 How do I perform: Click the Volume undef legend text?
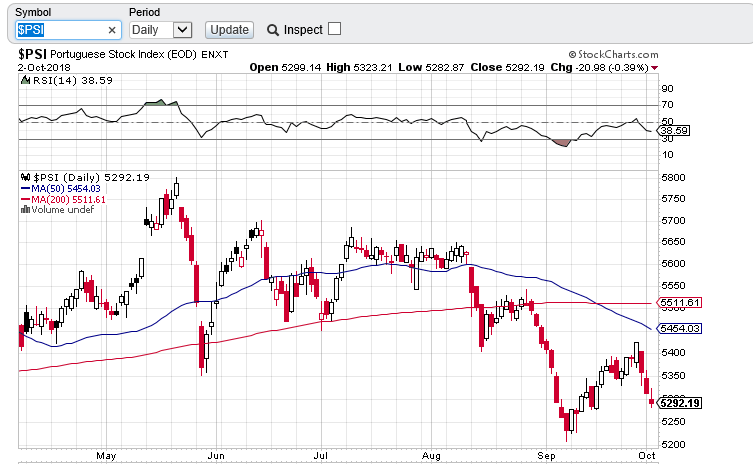point(62,209)
